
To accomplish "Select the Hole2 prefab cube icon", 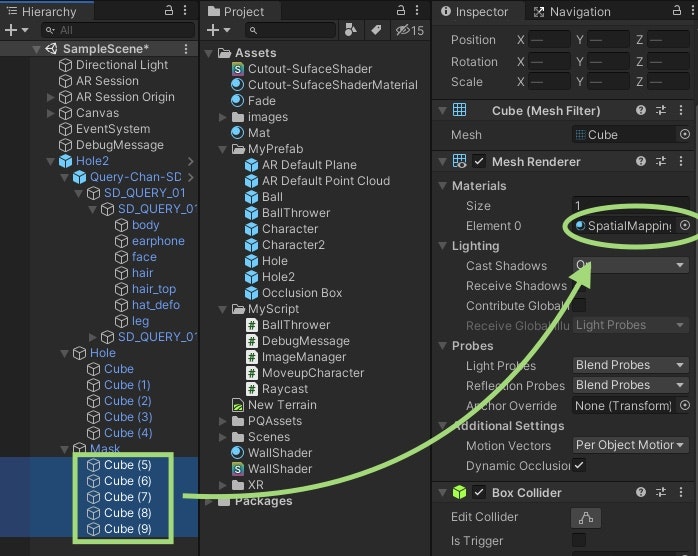I will 65,161.
